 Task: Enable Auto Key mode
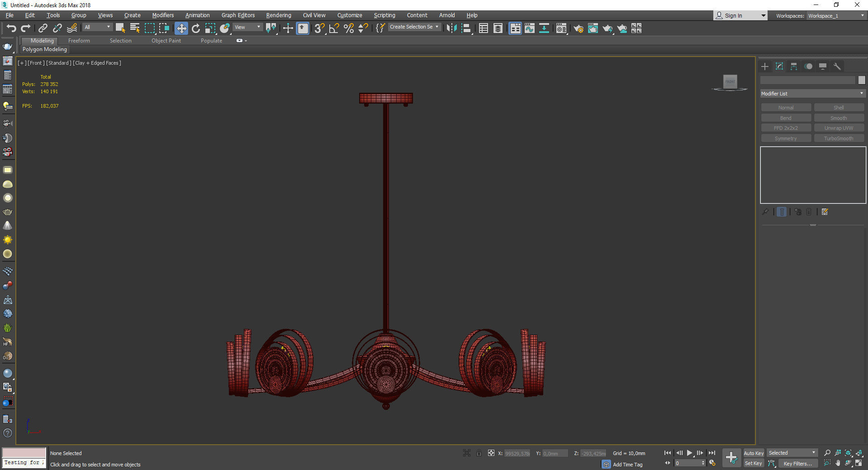click(753, 453)
